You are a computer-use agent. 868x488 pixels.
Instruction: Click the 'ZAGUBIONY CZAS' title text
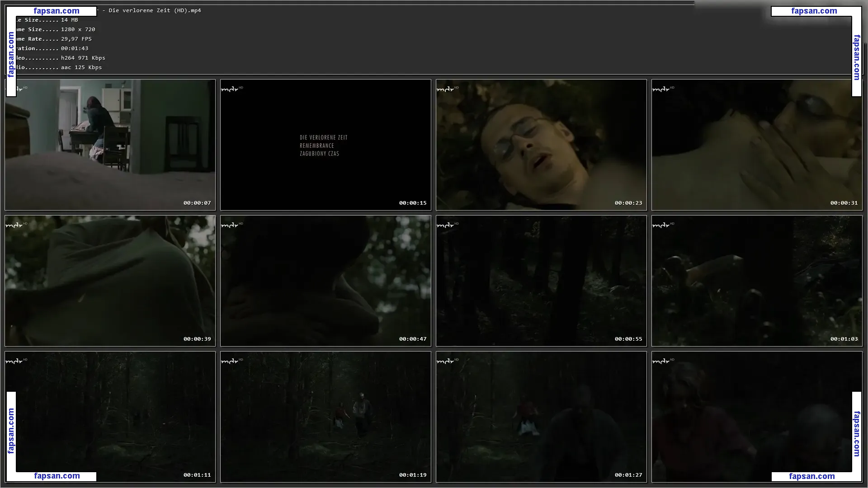pos(319,154)
